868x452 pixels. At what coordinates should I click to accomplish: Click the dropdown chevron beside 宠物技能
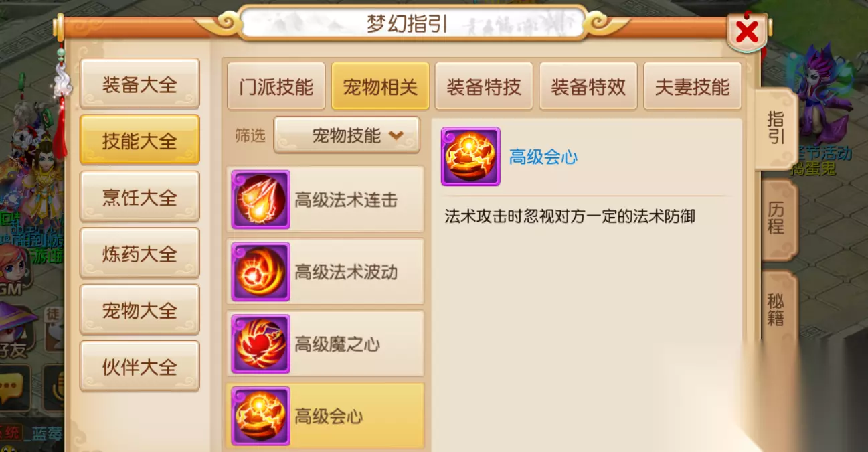(396, 135)
